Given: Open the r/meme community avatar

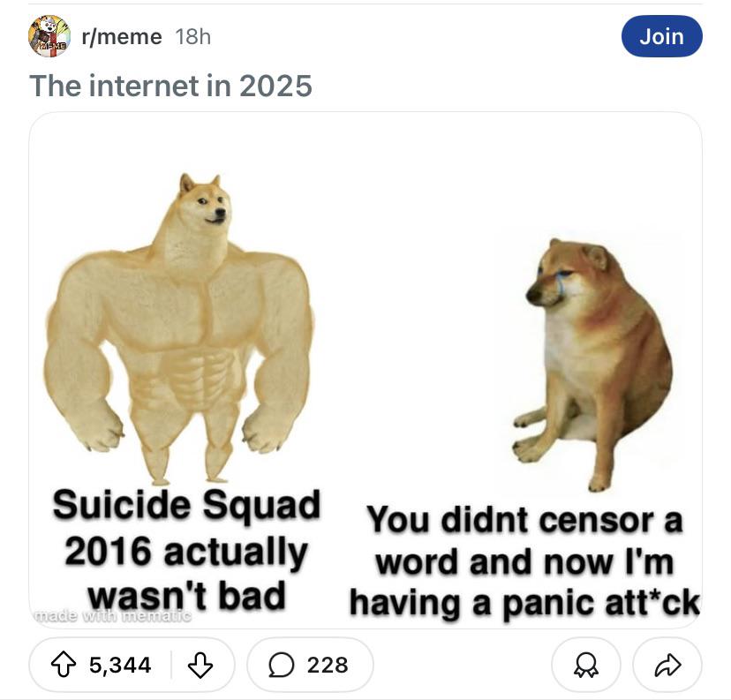Looking at the screenshot, I should pyautogui.click(x=49, y=36).
